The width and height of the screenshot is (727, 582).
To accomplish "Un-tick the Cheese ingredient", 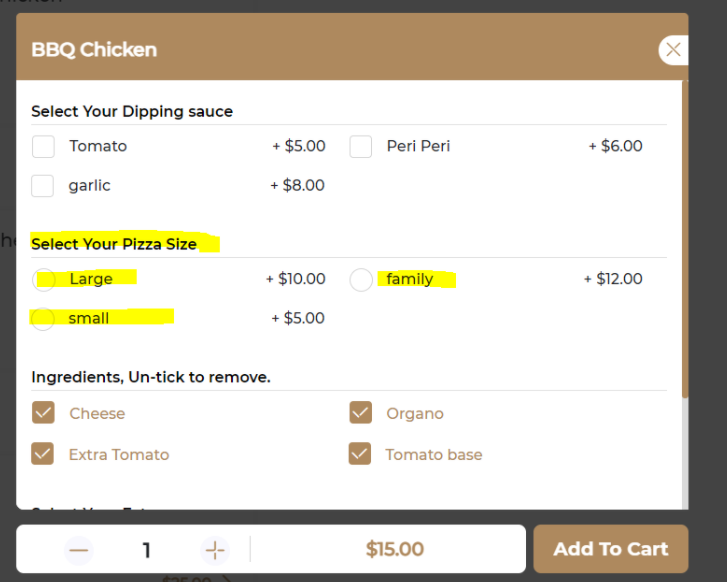I will click(x=43, y=413).
